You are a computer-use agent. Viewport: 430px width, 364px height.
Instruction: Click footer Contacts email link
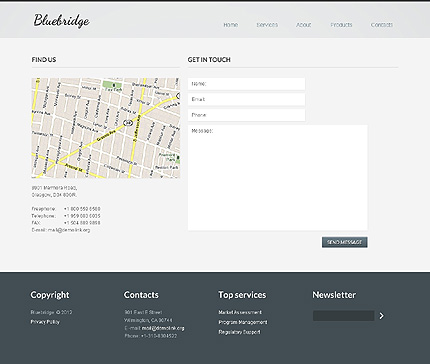(163, 328)
